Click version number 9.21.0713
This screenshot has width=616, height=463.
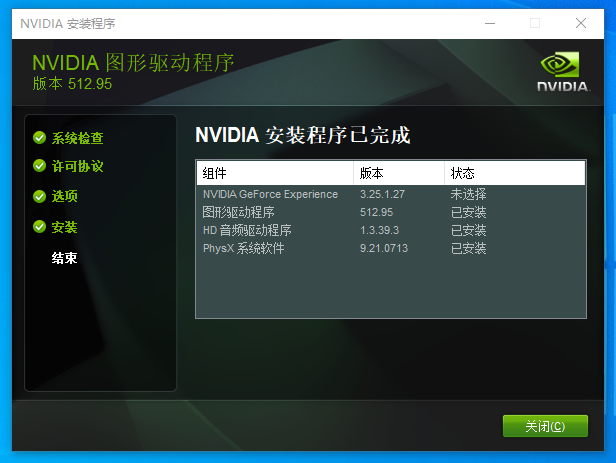tap(384, 248)
